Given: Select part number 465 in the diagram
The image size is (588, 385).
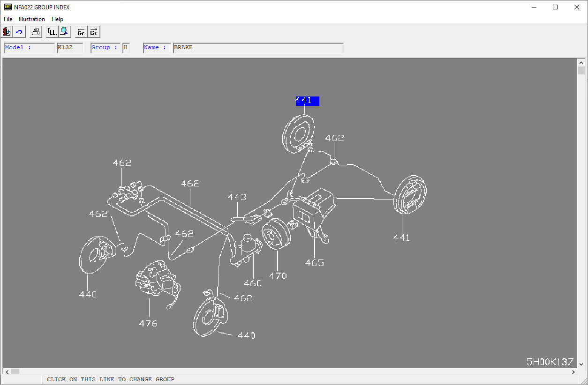Looking at the screenshot, I should (x=314, y=263).
